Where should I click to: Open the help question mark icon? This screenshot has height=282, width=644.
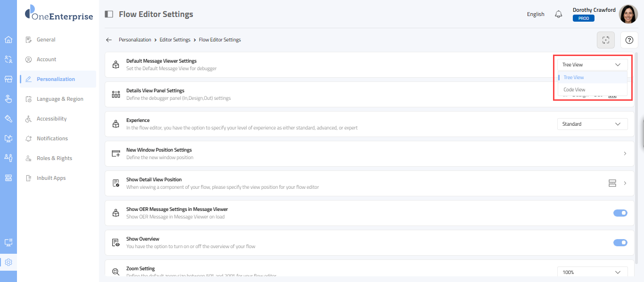pos(629,40)
